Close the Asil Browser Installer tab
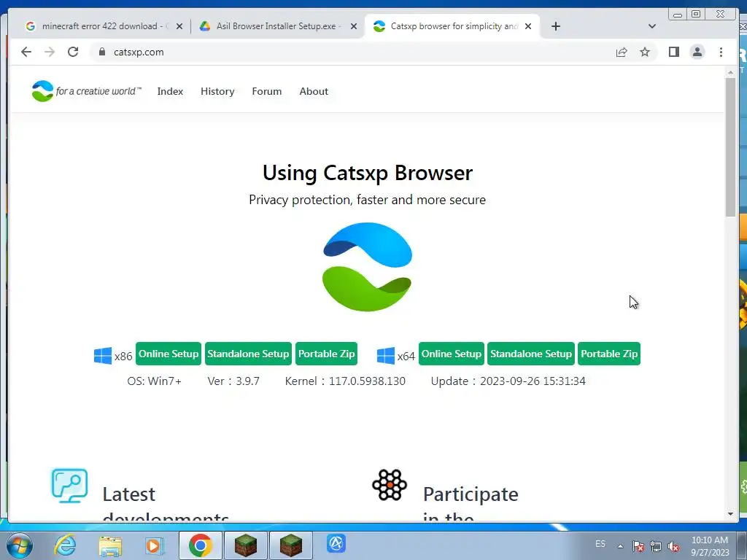 coord(354,27)
